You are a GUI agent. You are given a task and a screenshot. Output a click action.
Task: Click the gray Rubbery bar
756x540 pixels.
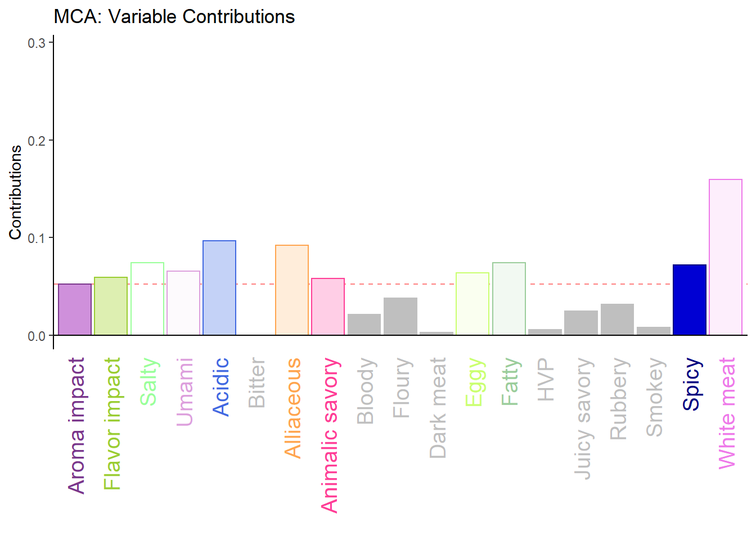coord(617,319)
